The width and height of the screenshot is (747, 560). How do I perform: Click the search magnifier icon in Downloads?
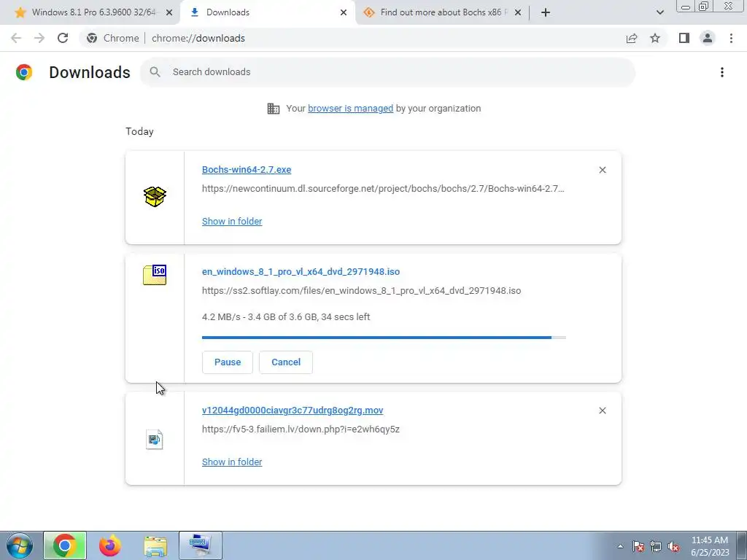point(155,72)
